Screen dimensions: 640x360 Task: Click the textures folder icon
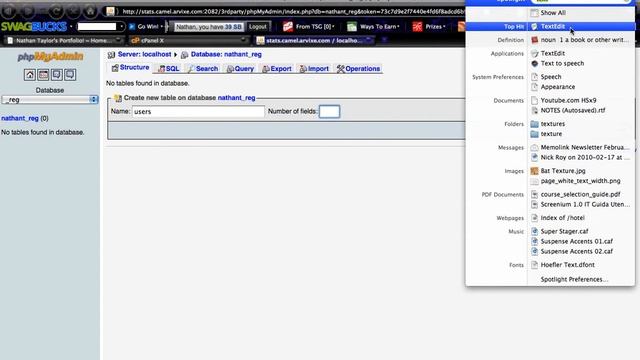(534, 124)
